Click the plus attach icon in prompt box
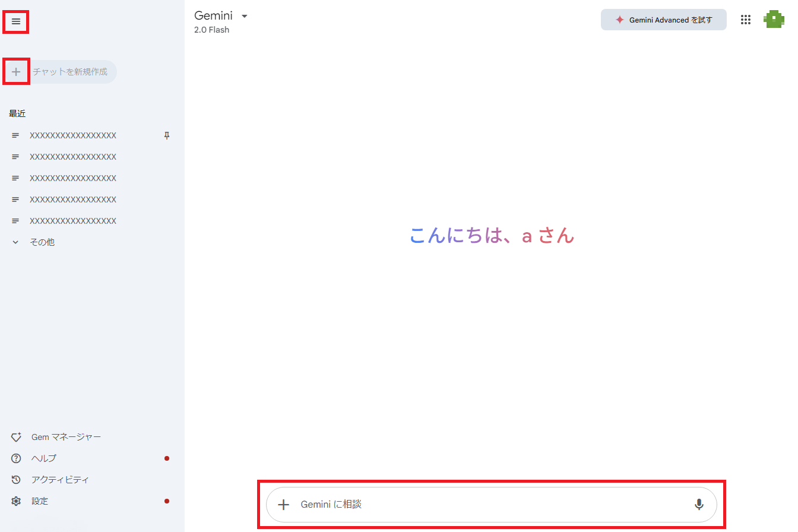 284,505
